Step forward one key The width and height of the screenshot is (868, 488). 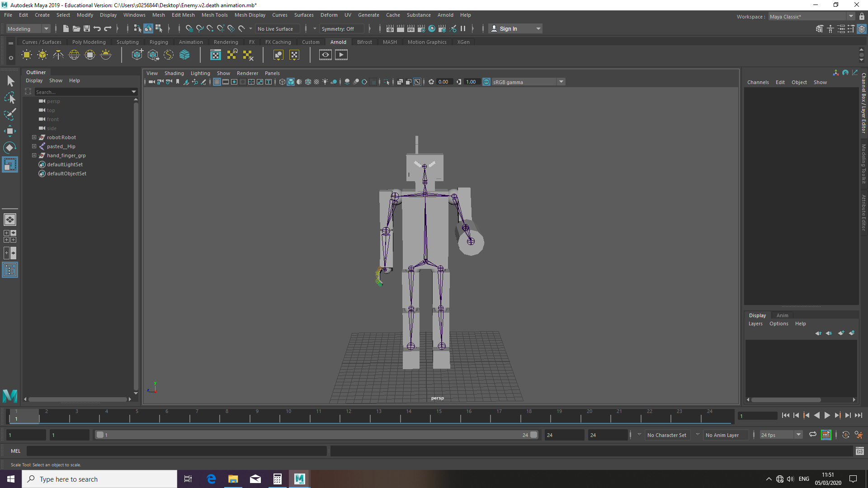click(x=838, y=415)
